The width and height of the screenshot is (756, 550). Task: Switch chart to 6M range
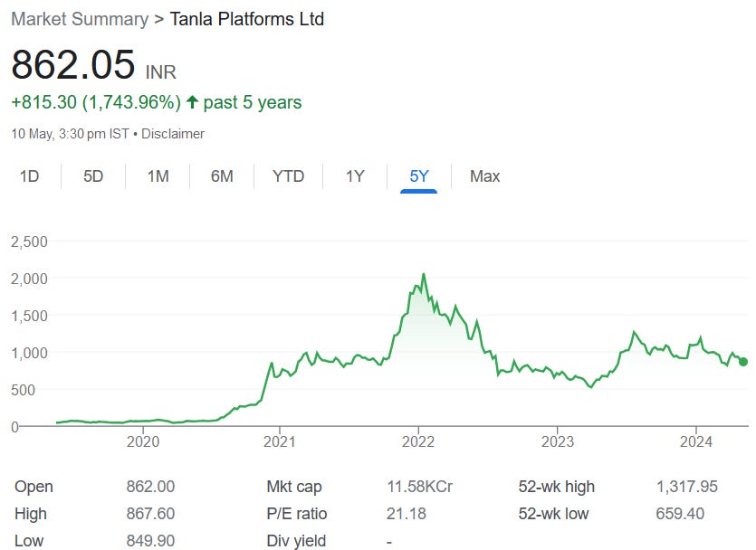222,176
